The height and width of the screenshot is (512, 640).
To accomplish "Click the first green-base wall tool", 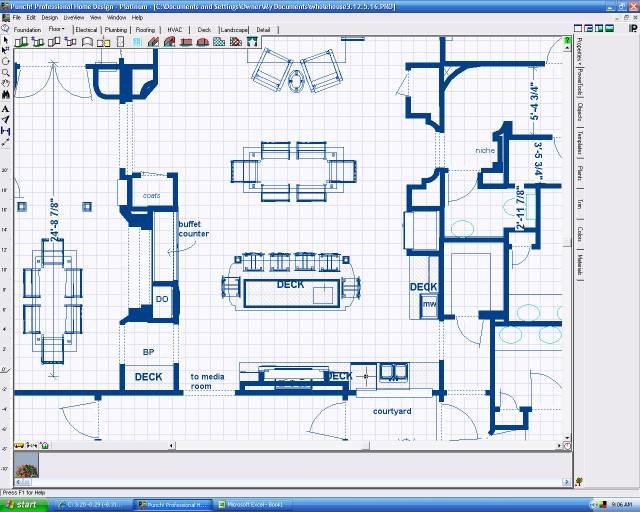I will (x=21, y=42).
